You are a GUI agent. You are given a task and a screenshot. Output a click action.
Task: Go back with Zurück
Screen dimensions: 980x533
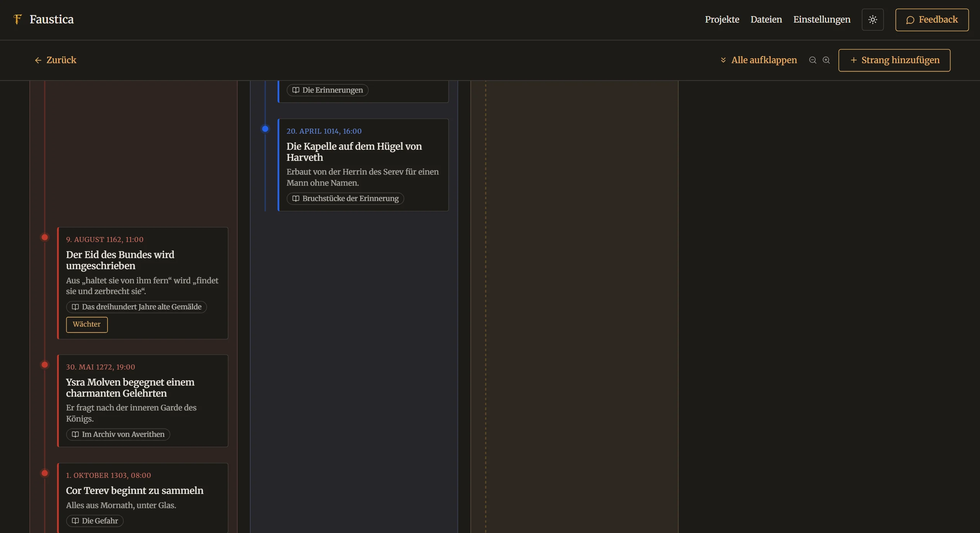tap(56, 60)
